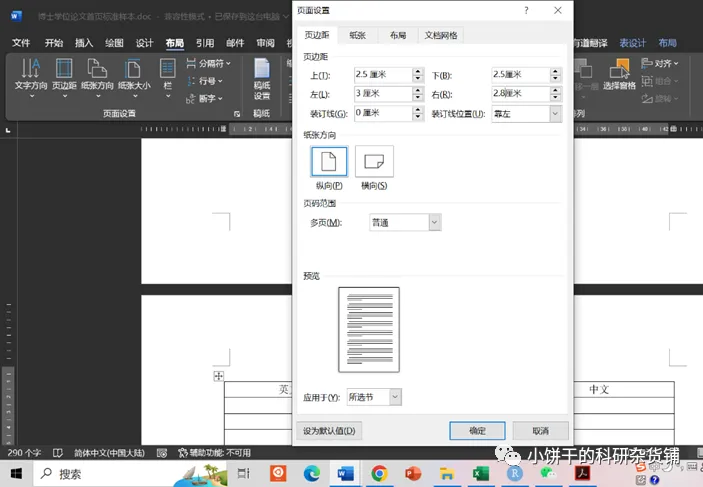
Task: Open the 引用 ribbon tab
Action: pyautogui.click(x=205, y=43)
